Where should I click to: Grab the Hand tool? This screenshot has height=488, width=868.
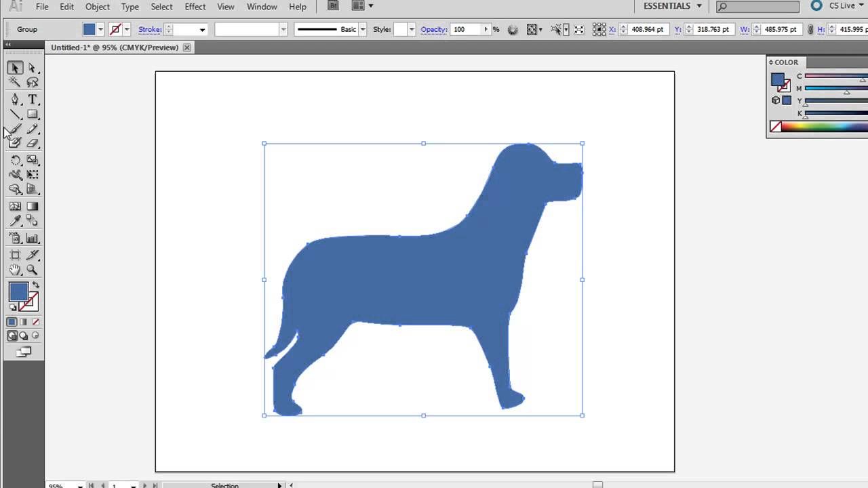point(15,270)
